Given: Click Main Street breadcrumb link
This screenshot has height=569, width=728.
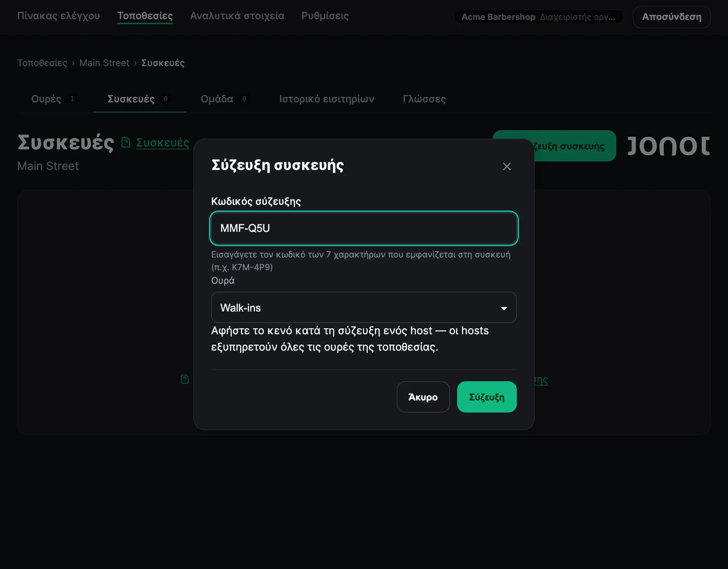Looking at the screenshot, I should coord(104,63).
